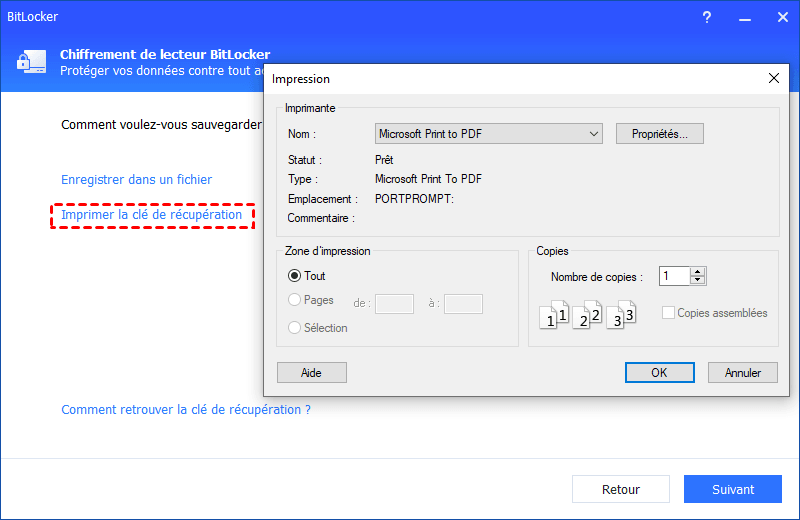Close the BitLocker window
800x520 pixels.
(783, 17)
